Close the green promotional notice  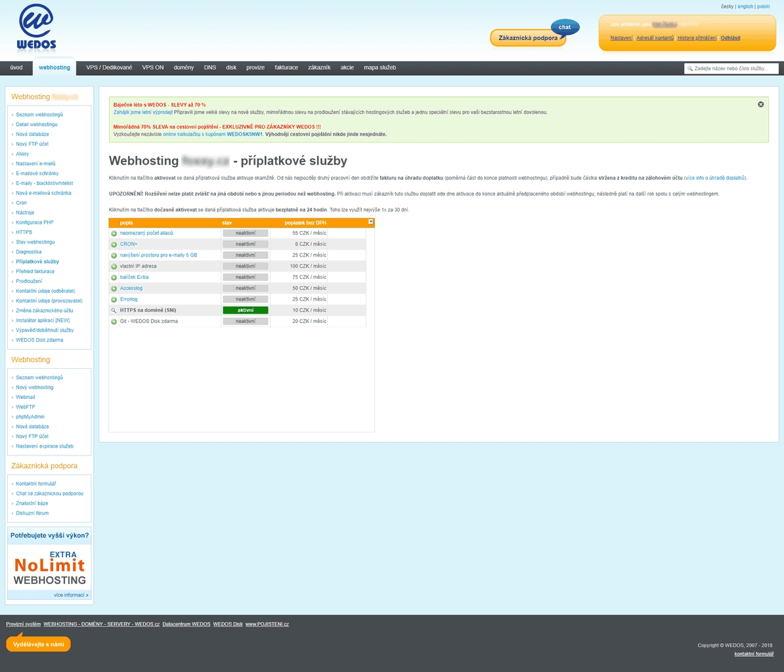[x=760, y=104]
